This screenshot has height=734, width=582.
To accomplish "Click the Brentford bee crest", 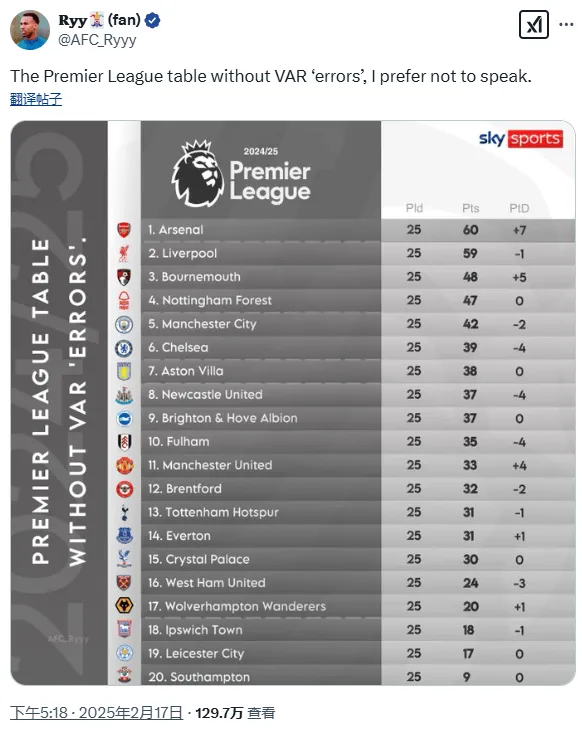I will point(125,489).
